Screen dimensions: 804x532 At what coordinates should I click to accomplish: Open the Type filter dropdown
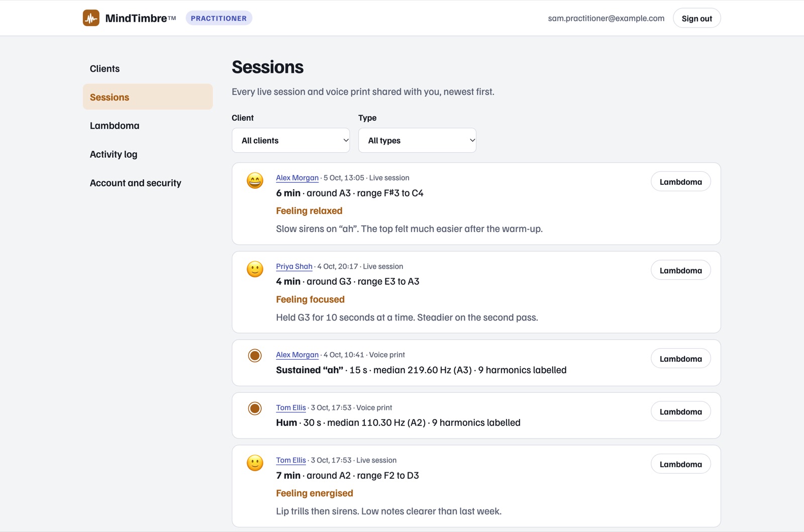[417, 140]
